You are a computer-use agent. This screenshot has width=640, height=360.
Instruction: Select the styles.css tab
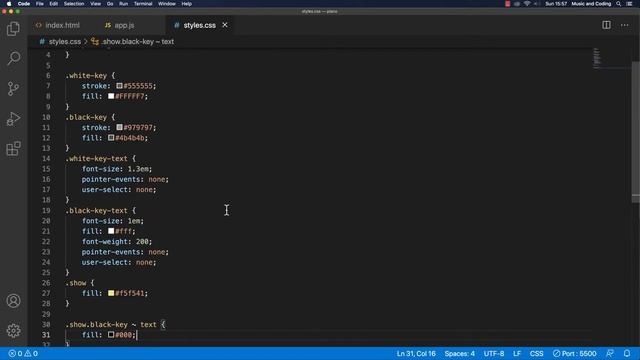[x=200, y=25]
